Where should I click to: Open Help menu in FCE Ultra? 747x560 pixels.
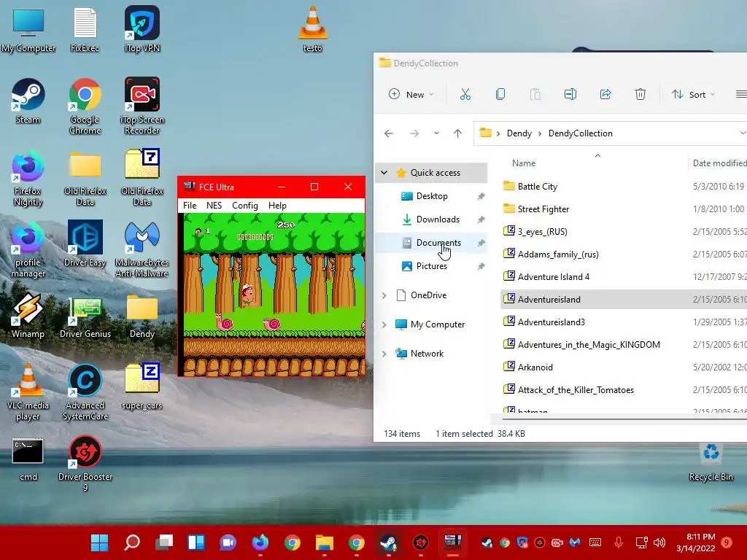pyautogui.click(x=277, y=205)
